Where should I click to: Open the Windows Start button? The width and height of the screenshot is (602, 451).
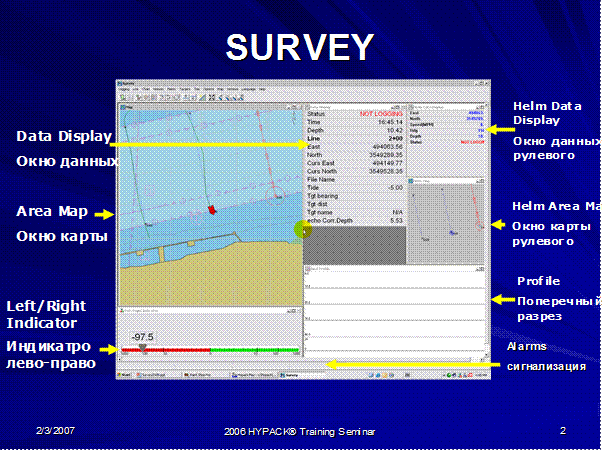[124, 375]
